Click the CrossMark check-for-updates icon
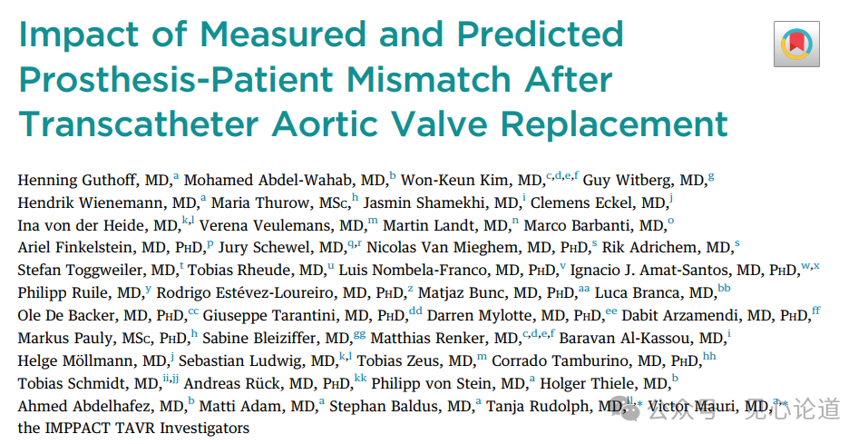868x444 pixels. tap(796, 44)
